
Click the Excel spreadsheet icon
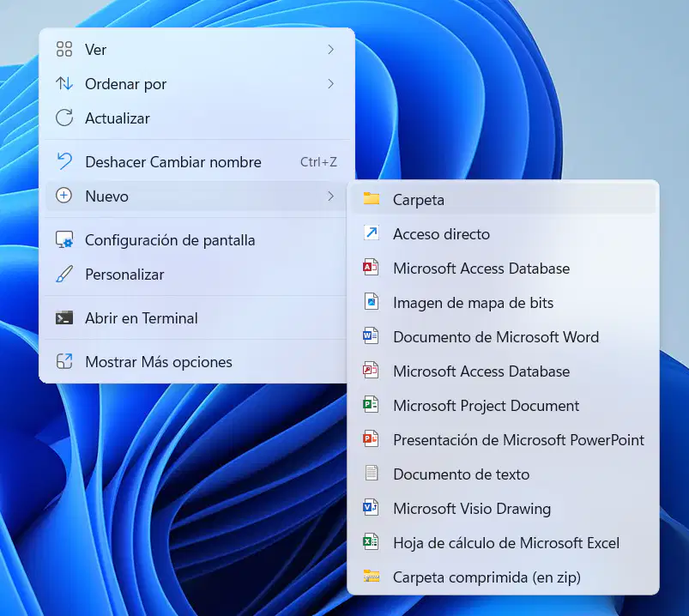[x=371, y=541]
